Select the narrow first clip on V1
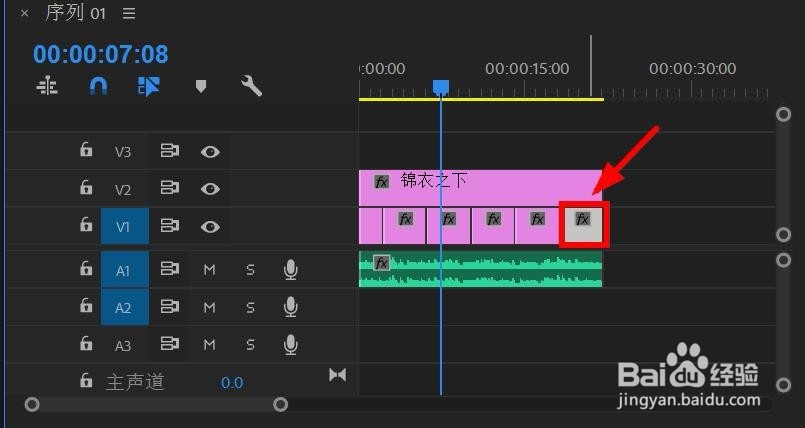This screenshot has height=428, width=805. click(370, 226)
